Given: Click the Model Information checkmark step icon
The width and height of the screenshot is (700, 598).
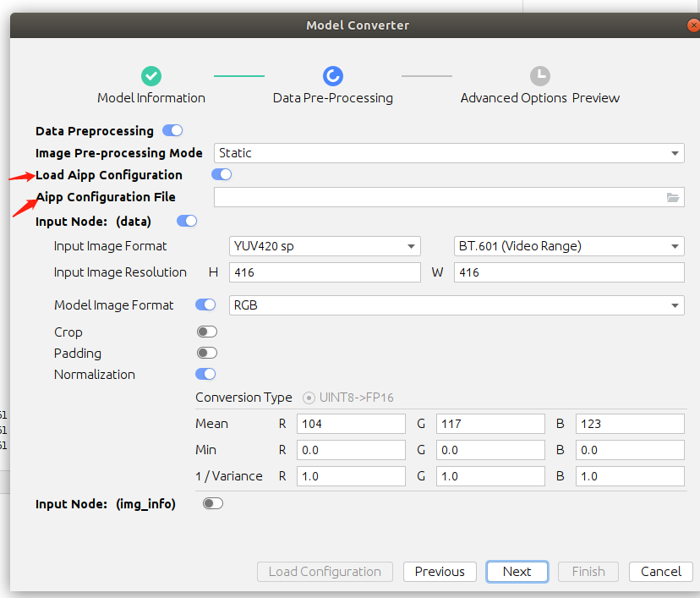Looking at the screenshot, I should tap(151, 76).
